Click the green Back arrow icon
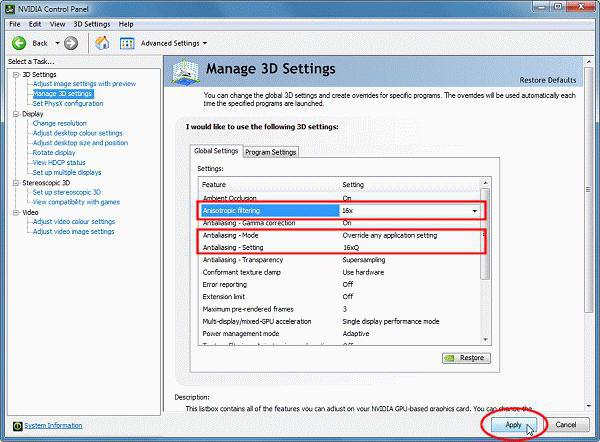600x442 pixels. 18,43
